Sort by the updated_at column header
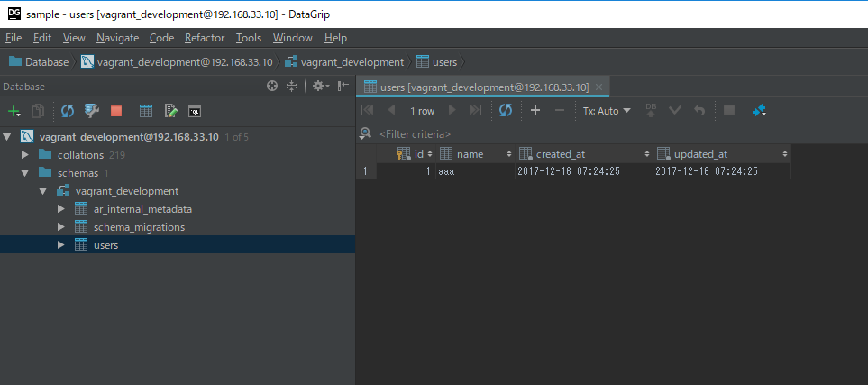 (x=722, y=154)
